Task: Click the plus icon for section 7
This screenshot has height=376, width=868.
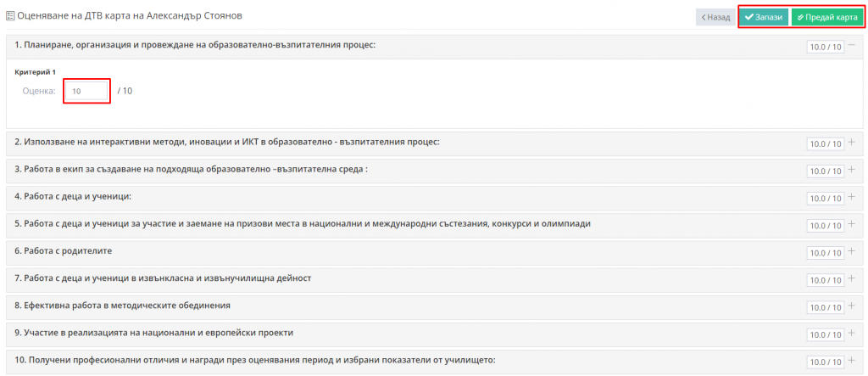Action: click(852, 279)
